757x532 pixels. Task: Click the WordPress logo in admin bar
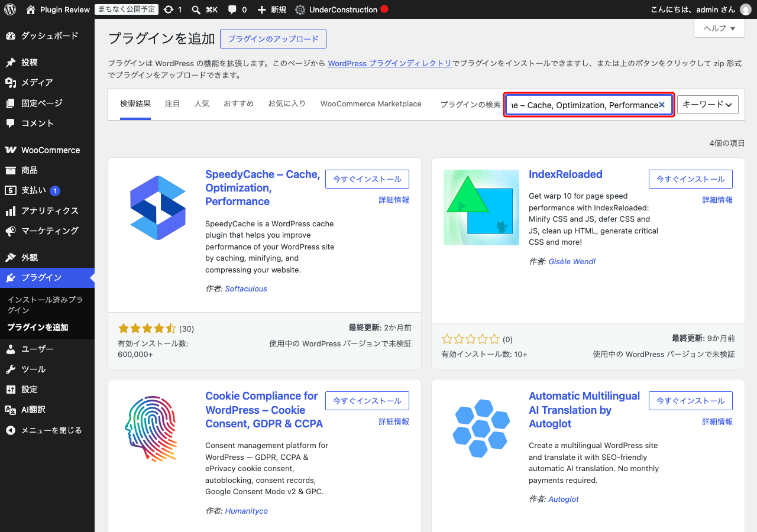point(10,9)
